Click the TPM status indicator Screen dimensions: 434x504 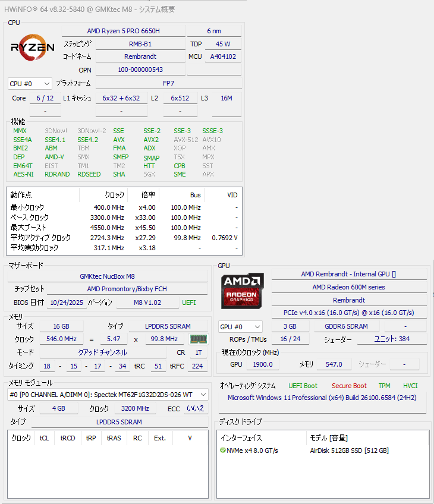click(384, 386)
